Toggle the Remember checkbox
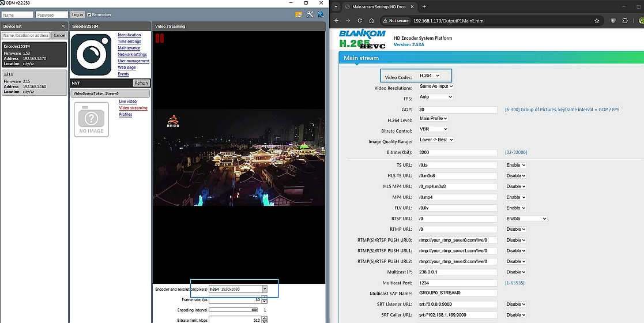The image size is (644, 323). 89,14
